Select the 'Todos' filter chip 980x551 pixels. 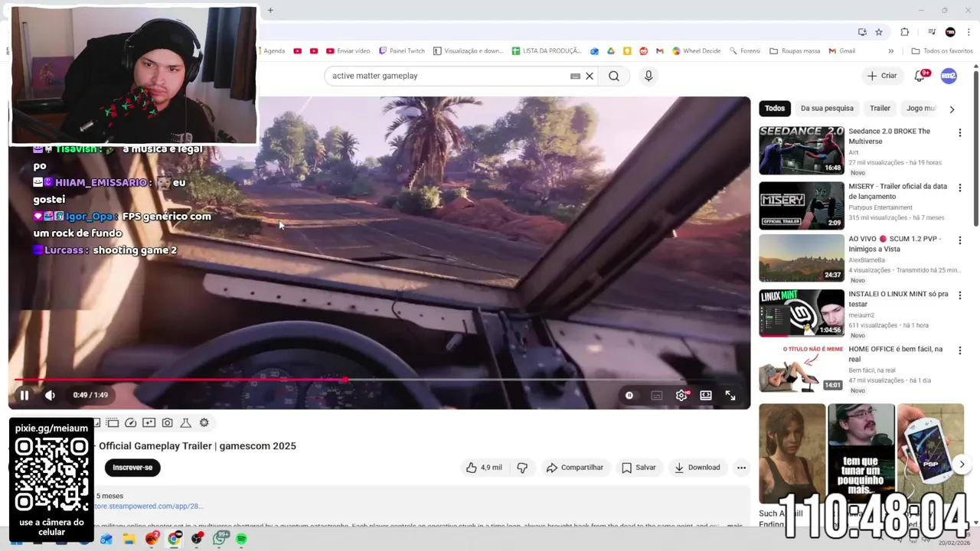pyautogui.click(x=775, y=108)
